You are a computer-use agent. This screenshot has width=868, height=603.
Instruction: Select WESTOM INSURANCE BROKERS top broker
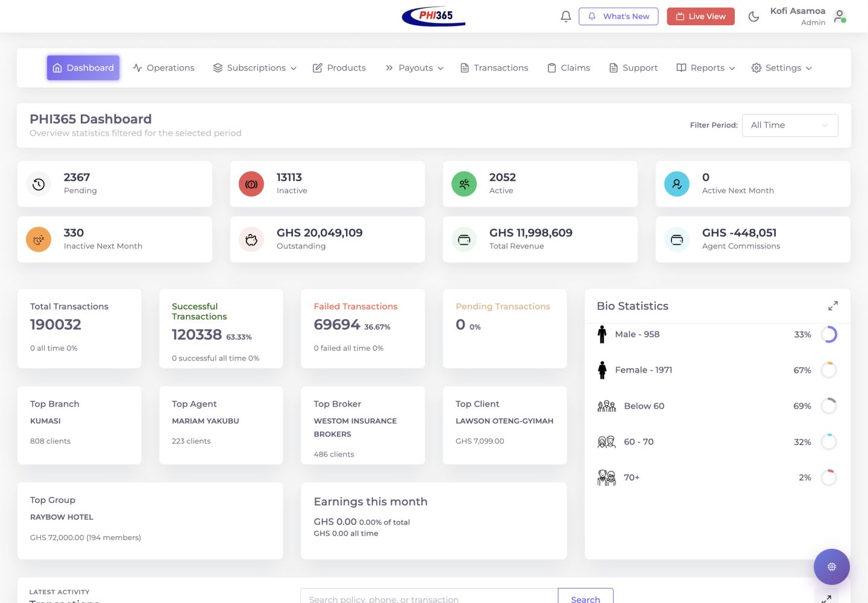point(355,428)
